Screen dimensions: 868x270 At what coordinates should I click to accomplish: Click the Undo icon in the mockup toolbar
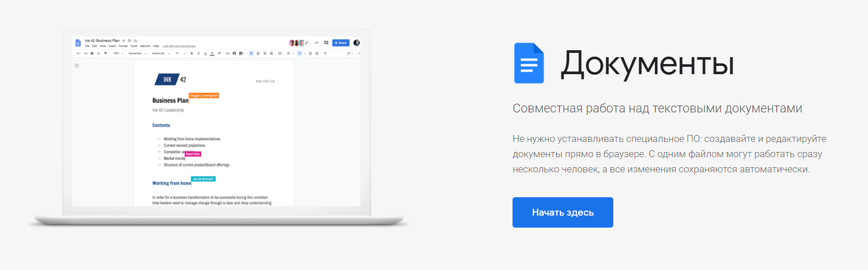pos(79,53)
